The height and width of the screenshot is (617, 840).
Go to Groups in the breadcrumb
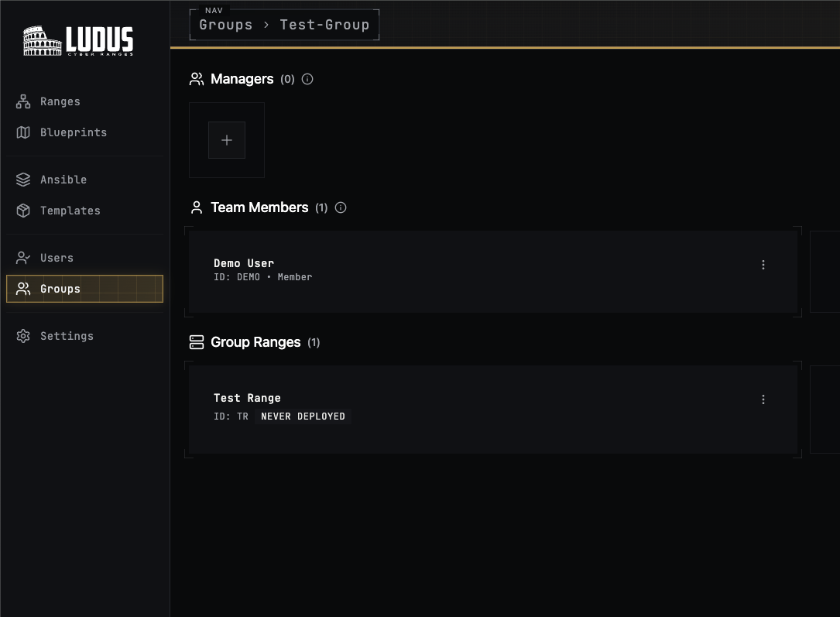pos(226,25)
